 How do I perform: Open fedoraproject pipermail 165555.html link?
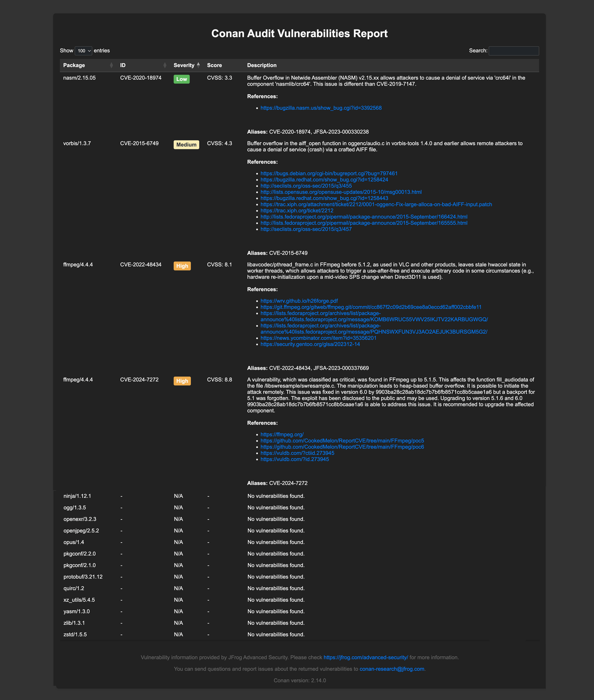point(364,223)
